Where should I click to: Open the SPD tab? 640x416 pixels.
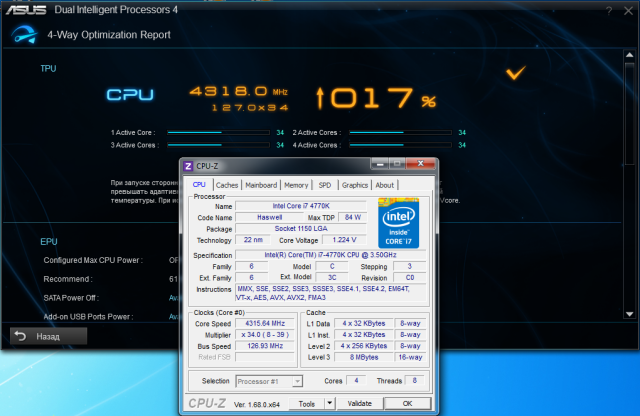point(325,185)
